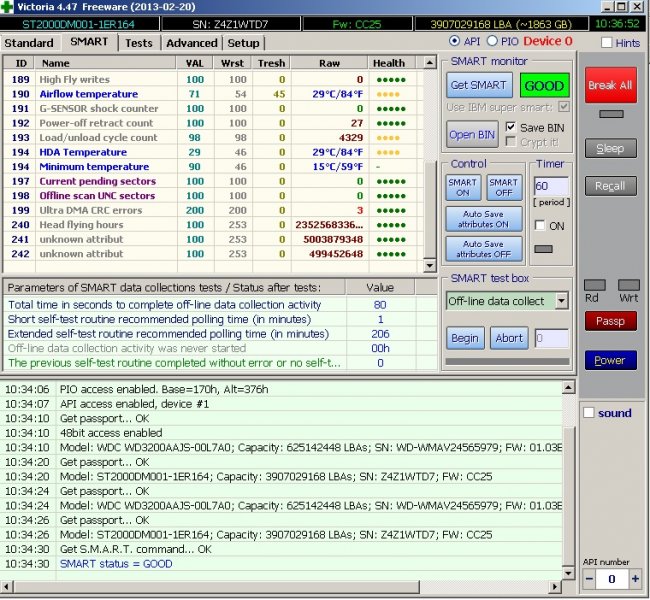This screenshot has height=600, width=650.
Task: Switch to the Tests tab
Action: pos(139,43)
